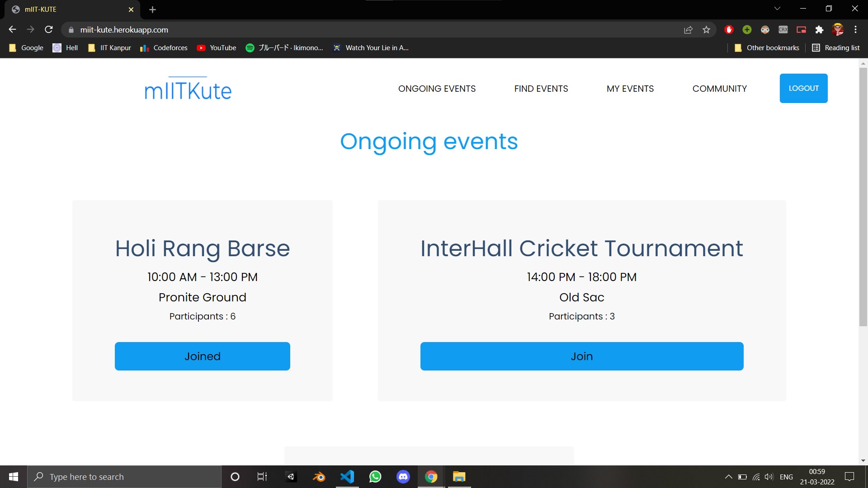Share this page using share icon
Image resolution: width=868 pixels, height=488 pixels.
click(688, 30)
